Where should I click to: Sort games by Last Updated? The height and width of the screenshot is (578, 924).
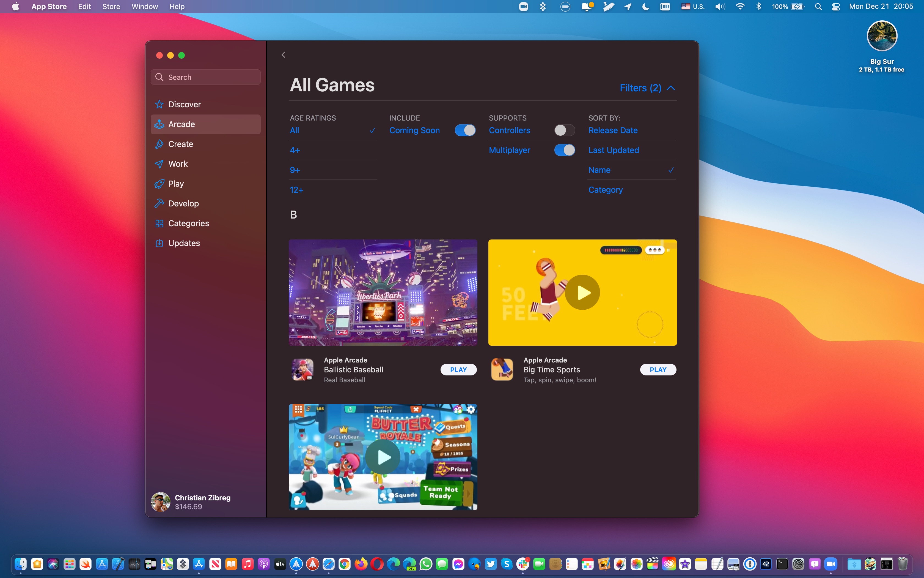[632, 150]
